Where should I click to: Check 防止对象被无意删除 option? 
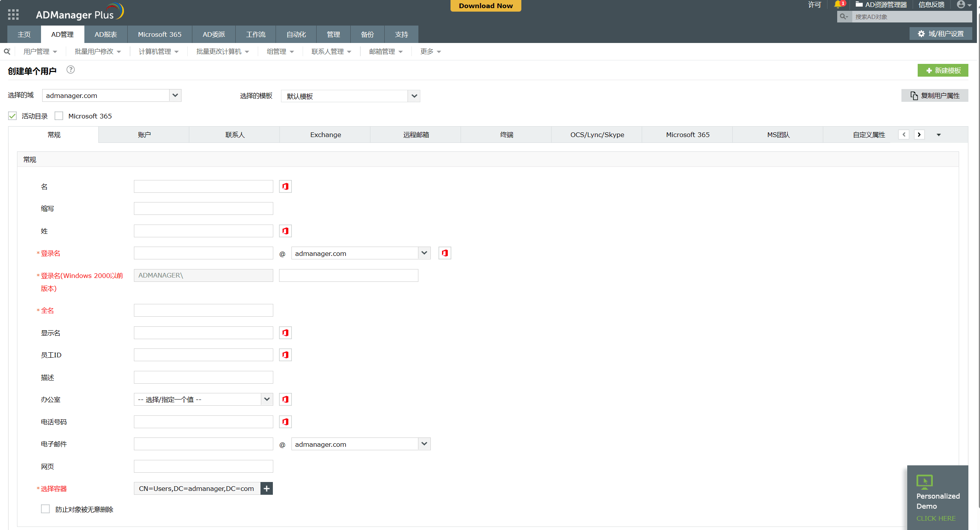click(46, 509)
